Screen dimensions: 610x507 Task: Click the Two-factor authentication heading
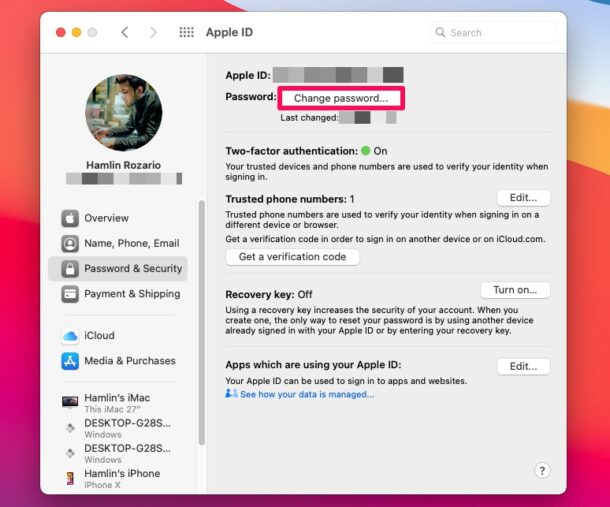tap(291, 151)
